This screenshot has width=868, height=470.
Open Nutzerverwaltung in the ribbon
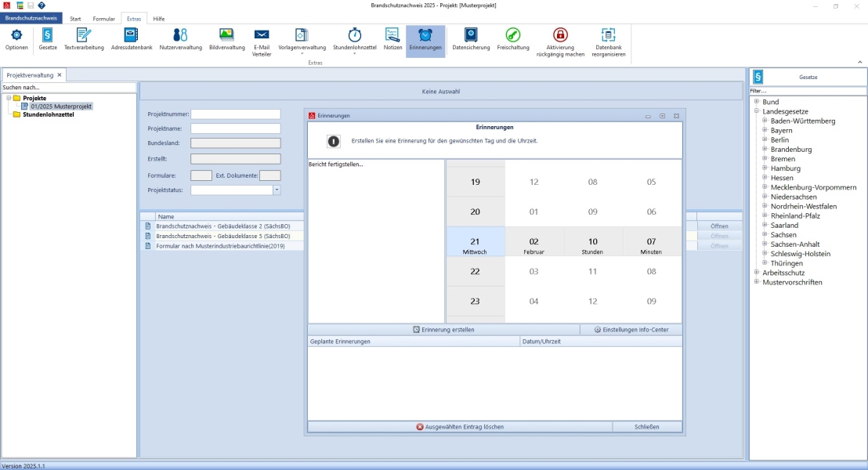(x=180, y=41)
